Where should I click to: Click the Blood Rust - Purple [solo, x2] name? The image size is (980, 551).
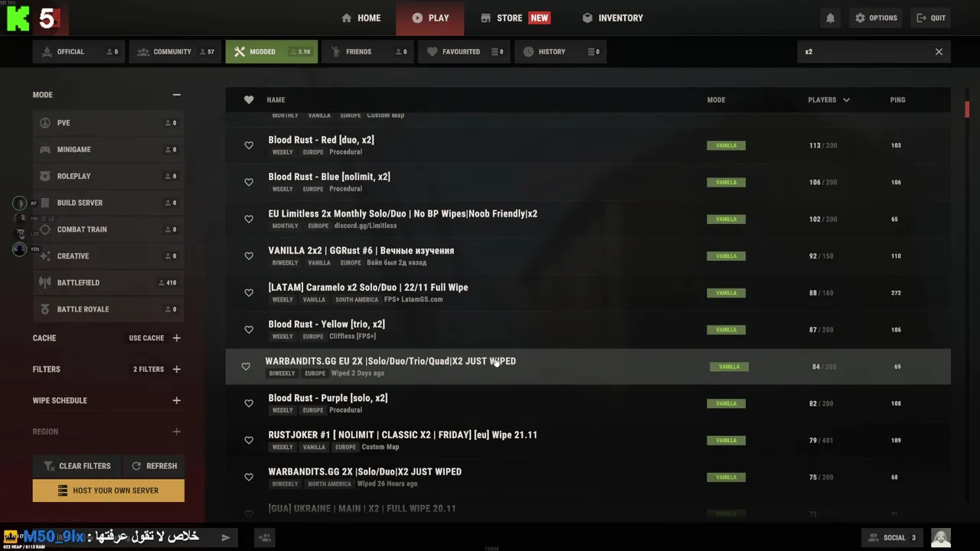[x=328, y=398]
